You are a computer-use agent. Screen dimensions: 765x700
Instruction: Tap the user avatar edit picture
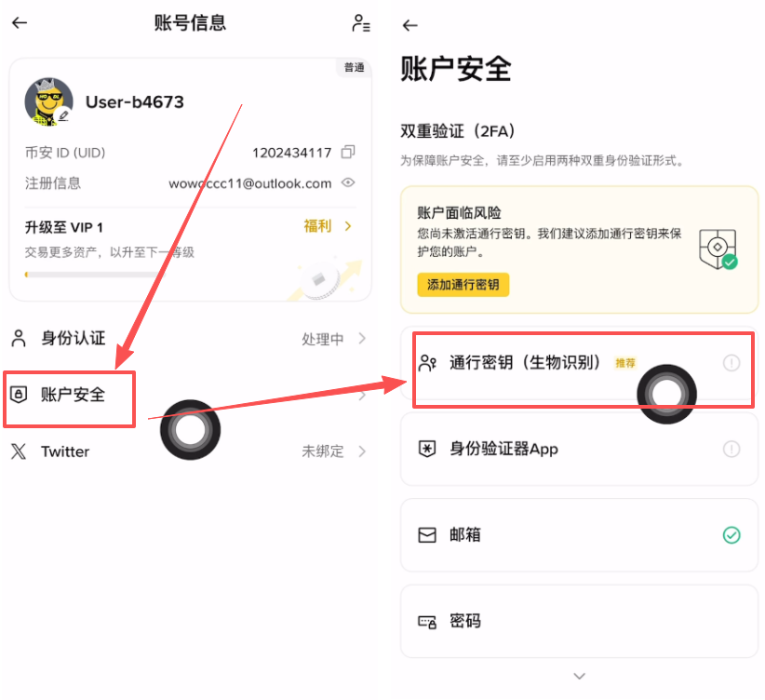click(x=48, y=101)
